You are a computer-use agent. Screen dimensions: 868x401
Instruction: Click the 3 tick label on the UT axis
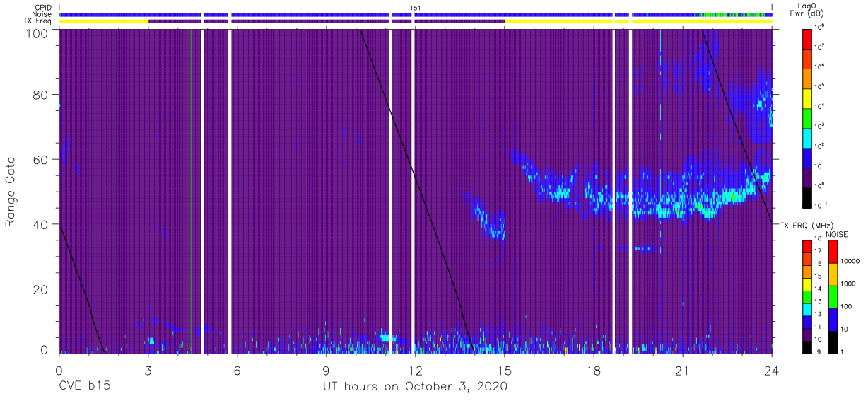(x=148, y=370)
